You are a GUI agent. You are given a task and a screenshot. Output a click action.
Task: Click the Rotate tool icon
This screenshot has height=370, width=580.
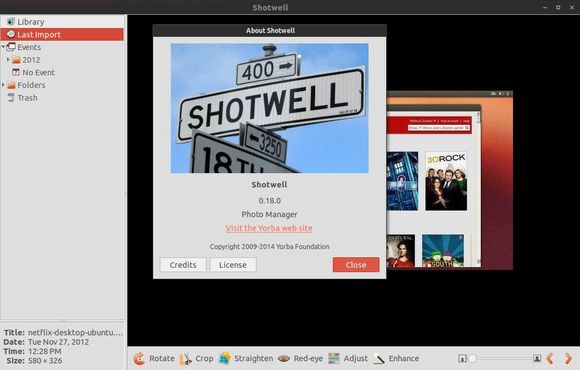[139, 359]
